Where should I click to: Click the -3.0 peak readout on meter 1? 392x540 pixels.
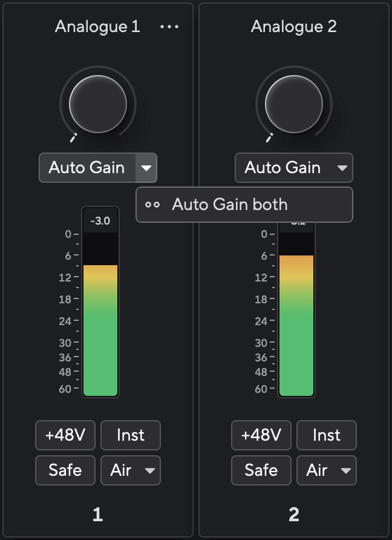coord(100,221)
